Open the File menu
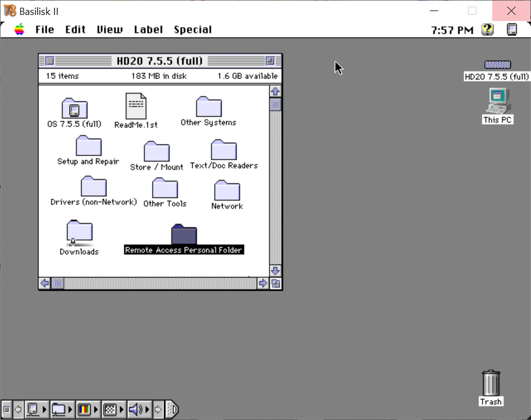 coord(45,29)
